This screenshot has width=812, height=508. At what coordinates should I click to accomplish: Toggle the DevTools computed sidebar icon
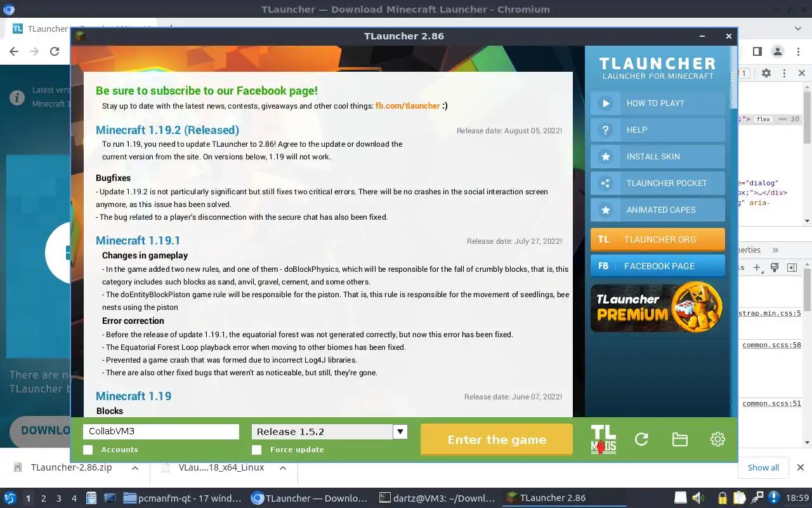click(792, 268)
